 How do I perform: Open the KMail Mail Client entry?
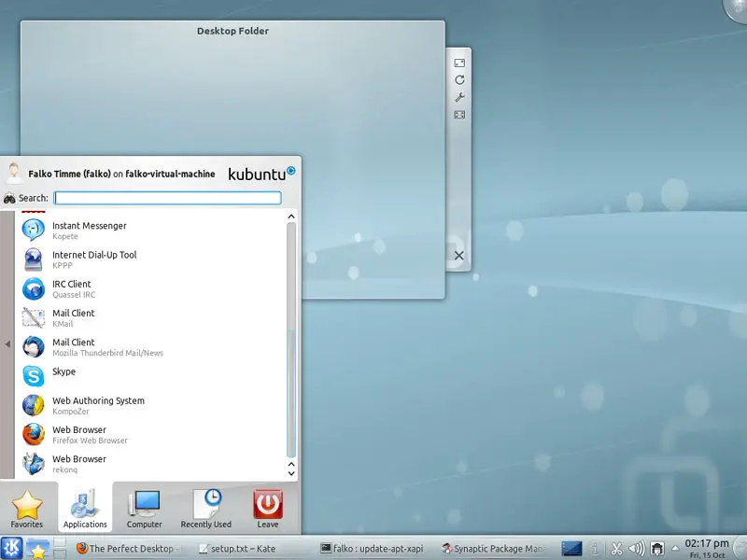pyautogui.click(x=151, y=317)
